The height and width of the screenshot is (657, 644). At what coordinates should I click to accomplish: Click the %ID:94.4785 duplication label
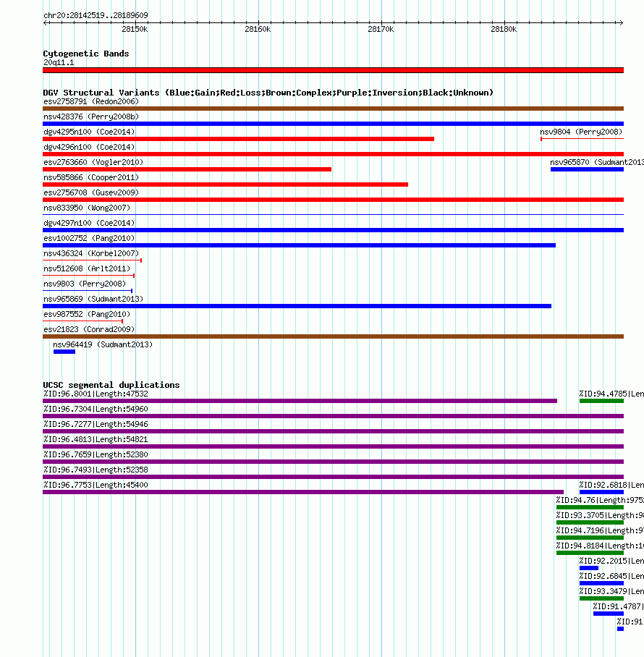(611, 394)
